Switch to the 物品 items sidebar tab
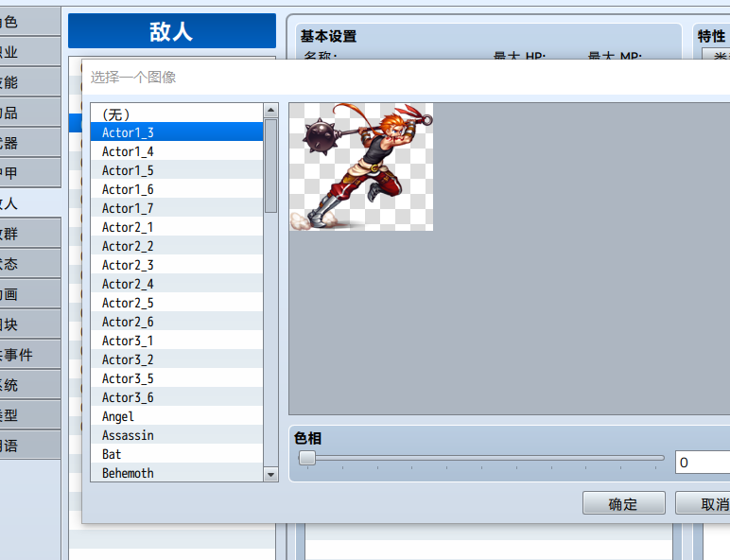Viewport: 730px width, 560px height. click(x=30, y=113)
